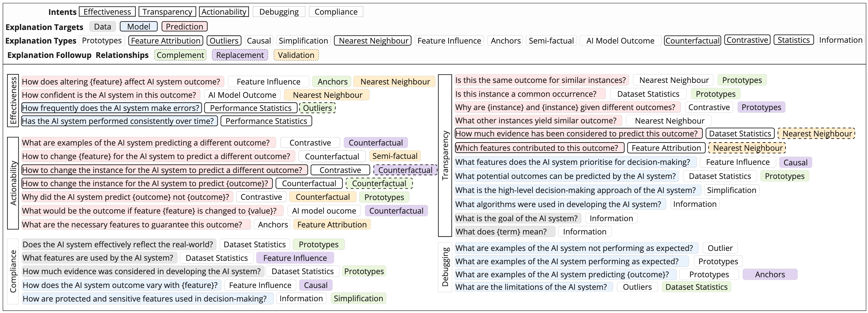Viewport: 868px width, 313px height.
Task: Click the Data explanation target swatch
Action: [x=102, y=27]
